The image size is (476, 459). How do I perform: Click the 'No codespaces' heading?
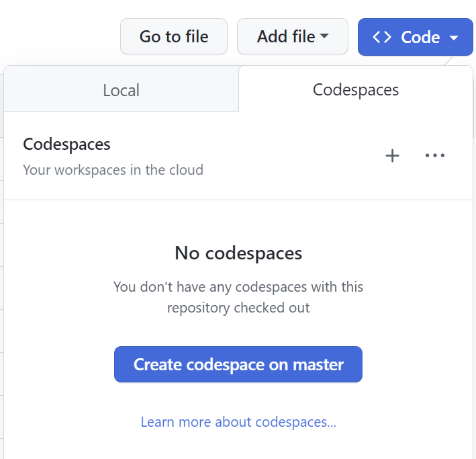(238, 253)
